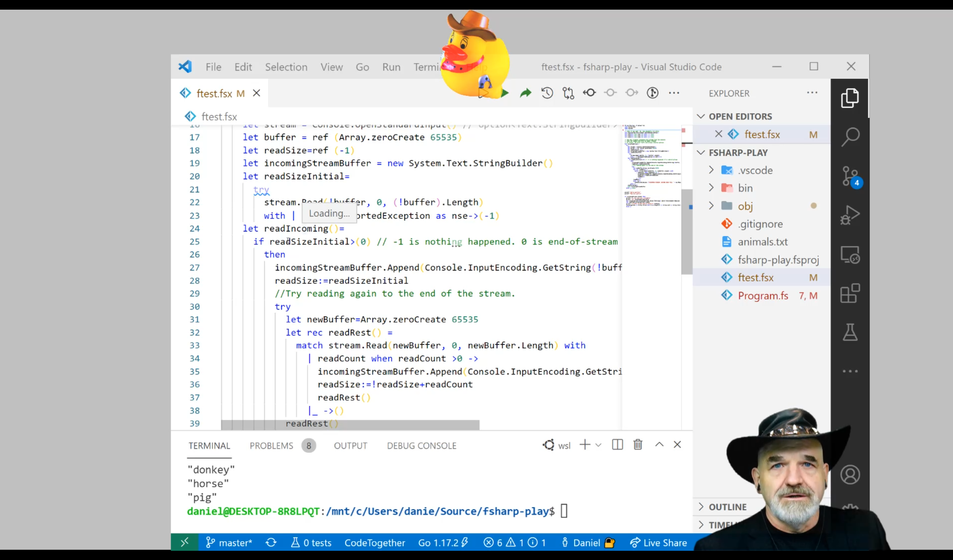953x560 pixels.
Task: Open the Run and Debug view
Action: 850,215
